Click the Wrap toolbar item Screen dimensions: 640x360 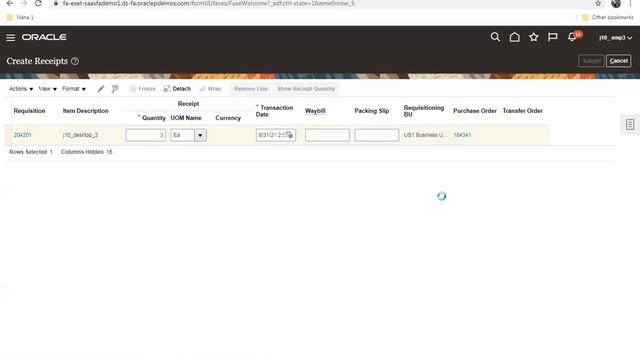[x=210, y=89]
